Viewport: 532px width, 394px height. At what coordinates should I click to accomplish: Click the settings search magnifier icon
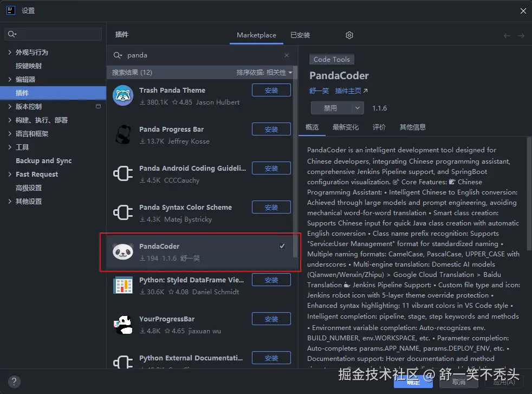(12, 34)
